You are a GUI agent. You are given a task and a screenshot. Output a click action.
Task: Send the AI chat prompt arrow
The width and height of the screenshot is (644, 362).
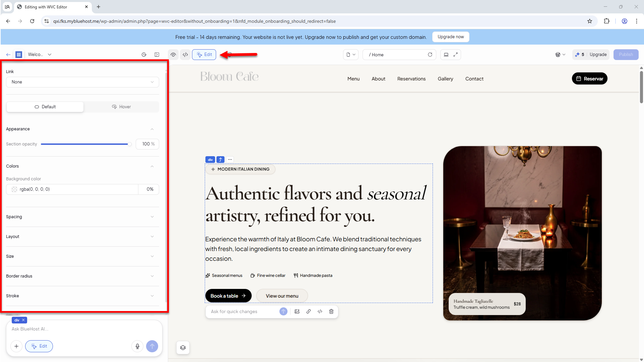pyautogui.click(x=152, y=346)
